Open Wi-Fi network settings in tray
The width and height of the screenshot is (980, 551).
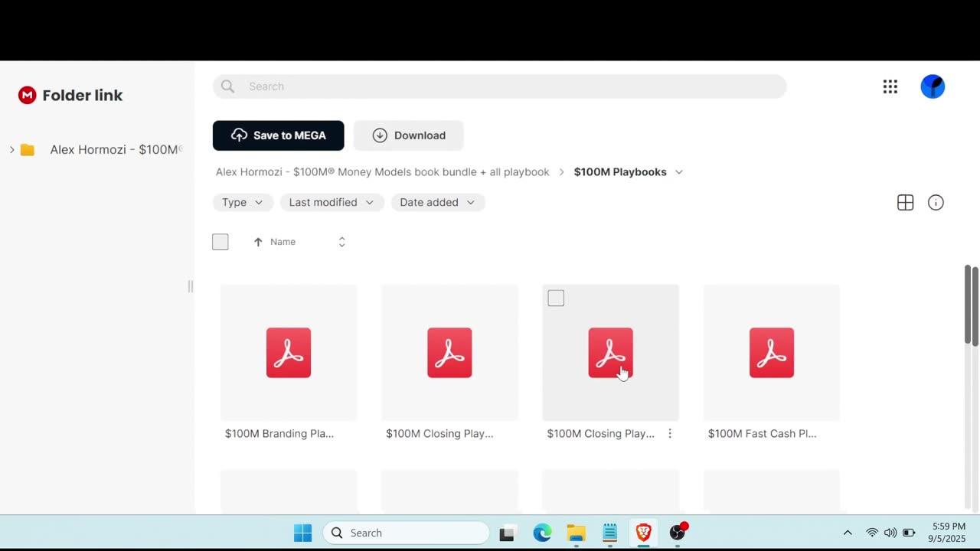(x=872, y=533)
